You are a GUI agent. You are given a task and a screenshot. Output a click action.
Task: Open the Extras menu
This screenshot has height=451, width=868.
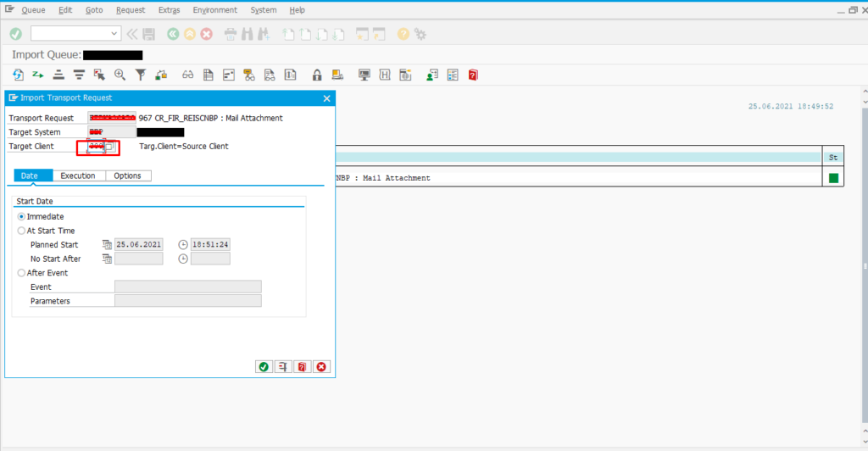click(x=169, y=10)
